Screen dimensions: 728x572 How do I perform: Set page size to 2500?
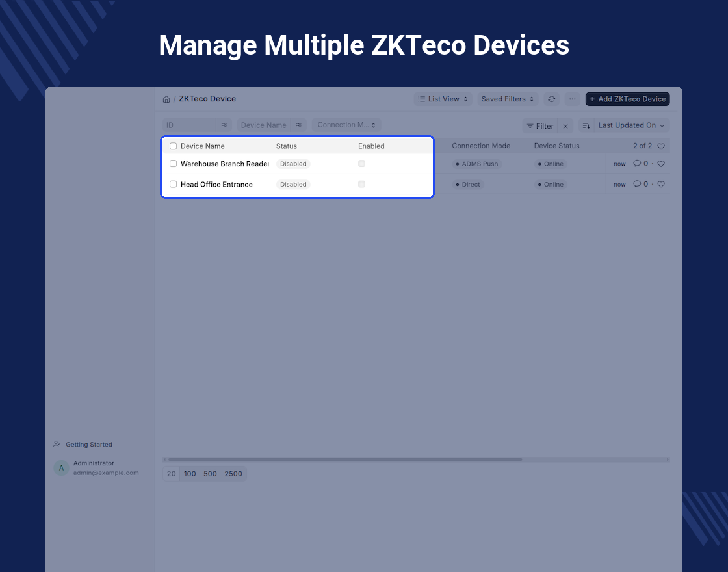233,474
